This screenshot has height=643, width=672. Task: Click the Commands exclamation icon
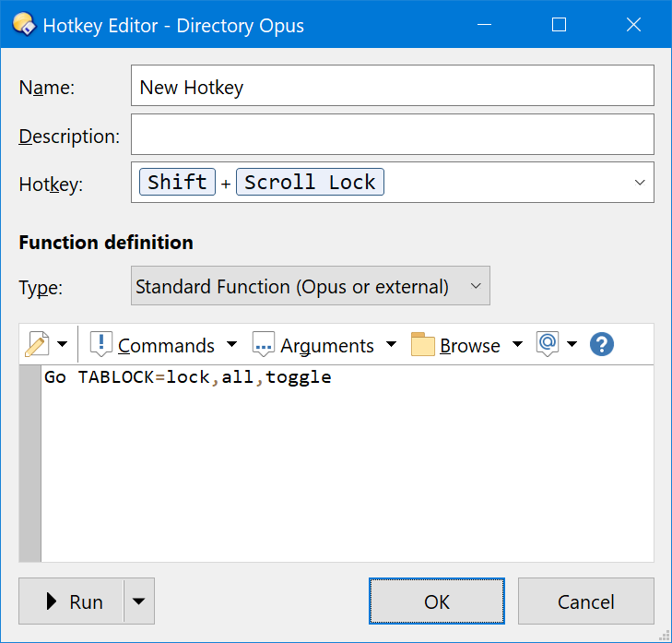click(100, 345)
